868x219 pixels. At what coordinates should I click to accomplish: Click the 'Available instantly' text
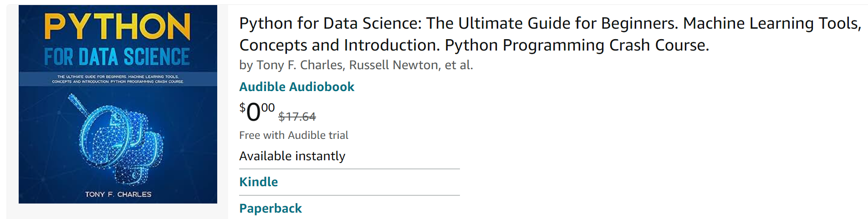(292, 156)
